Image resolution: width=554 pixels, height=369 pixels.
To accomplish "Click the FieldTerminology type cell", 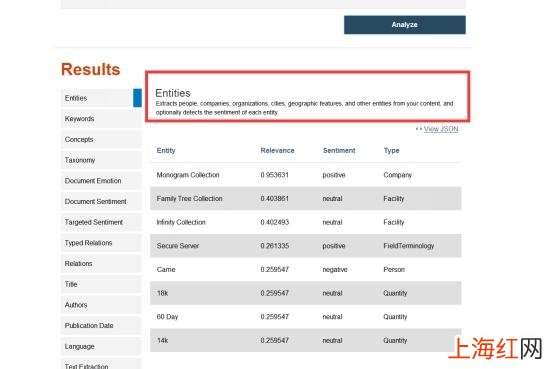I will 409,246.
